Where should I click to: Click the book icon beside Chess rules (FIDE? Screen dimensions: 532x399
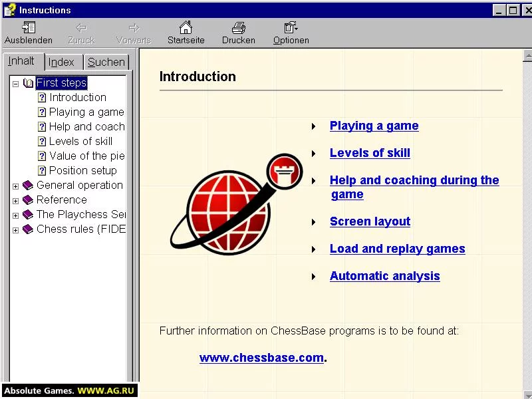click(x=28, y=229)
